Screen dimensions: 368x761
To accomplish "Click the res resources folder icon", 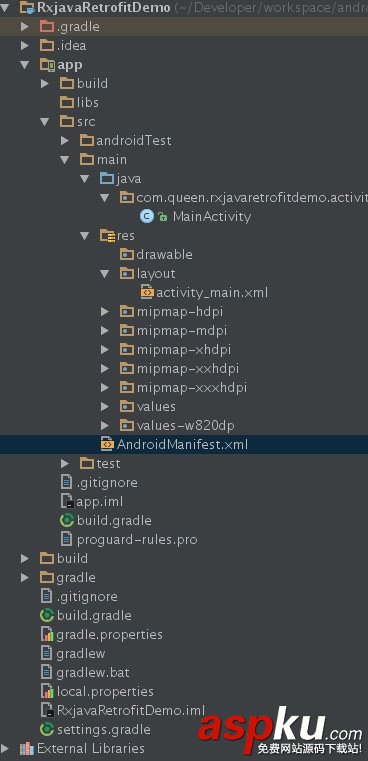I will click(x=107, y=236).
